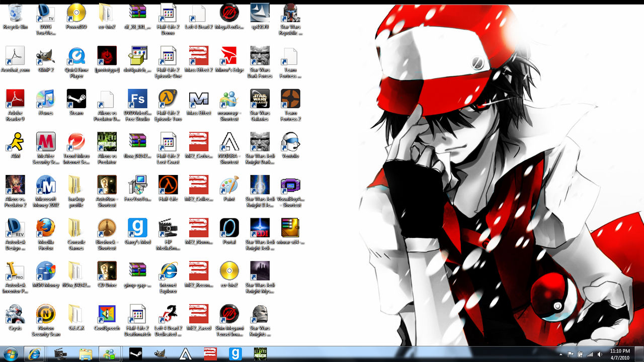Viewport: 644px width, 362px height.
Task: Open the Autodesk Inventor desktop shortcut
Action: (x=15, y=278)
